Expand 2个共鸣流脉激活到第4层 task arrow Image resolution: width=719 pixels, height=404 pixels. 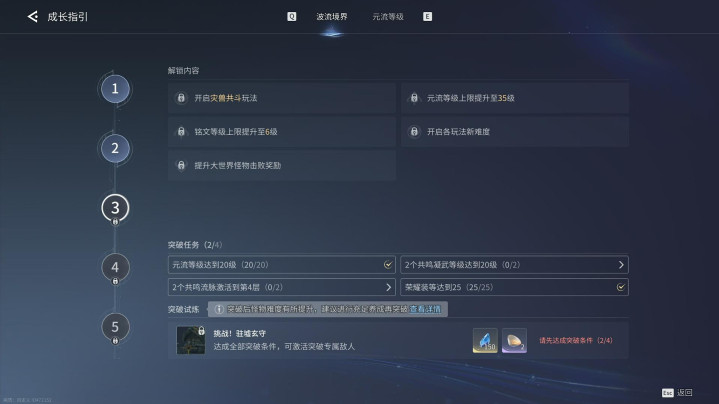tap(388, 287)
